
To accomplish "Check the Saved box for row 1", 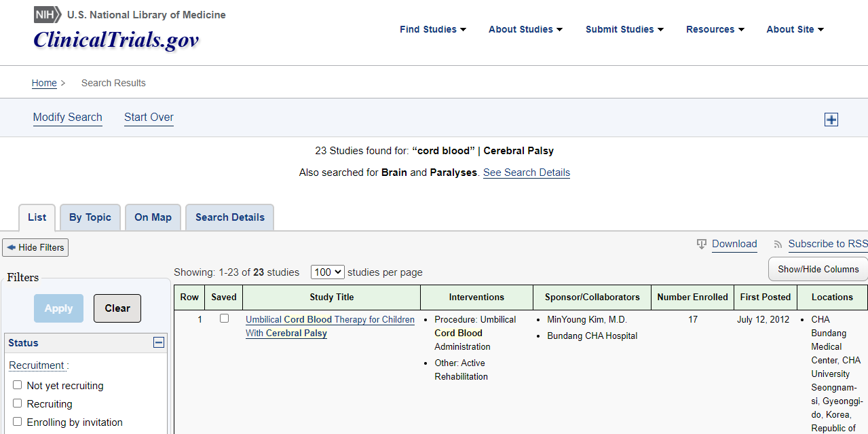I will [x=224, y=319].
